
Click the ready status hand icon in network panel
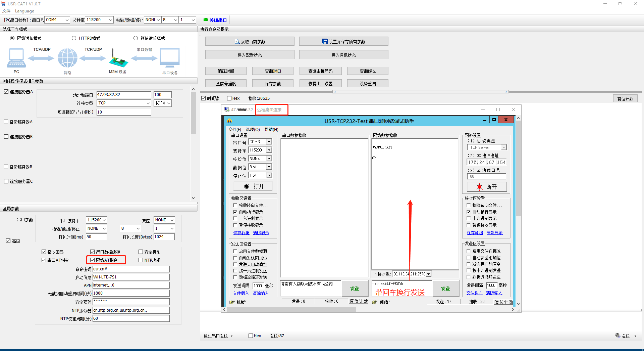coord(375,302)
